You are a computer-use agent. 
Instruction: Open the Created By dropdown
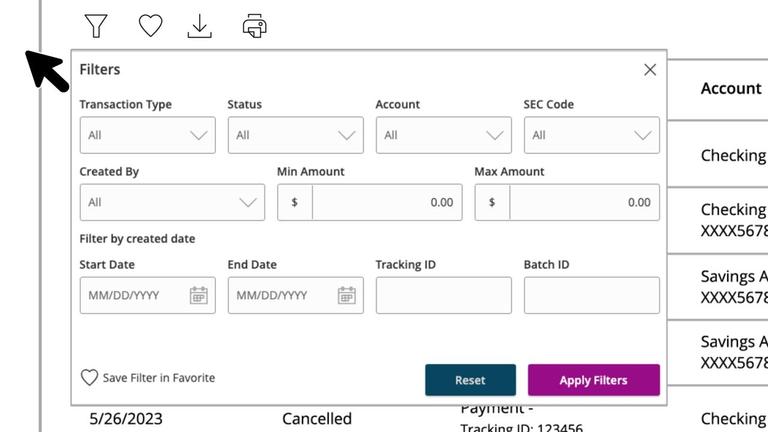click(172, 202)
